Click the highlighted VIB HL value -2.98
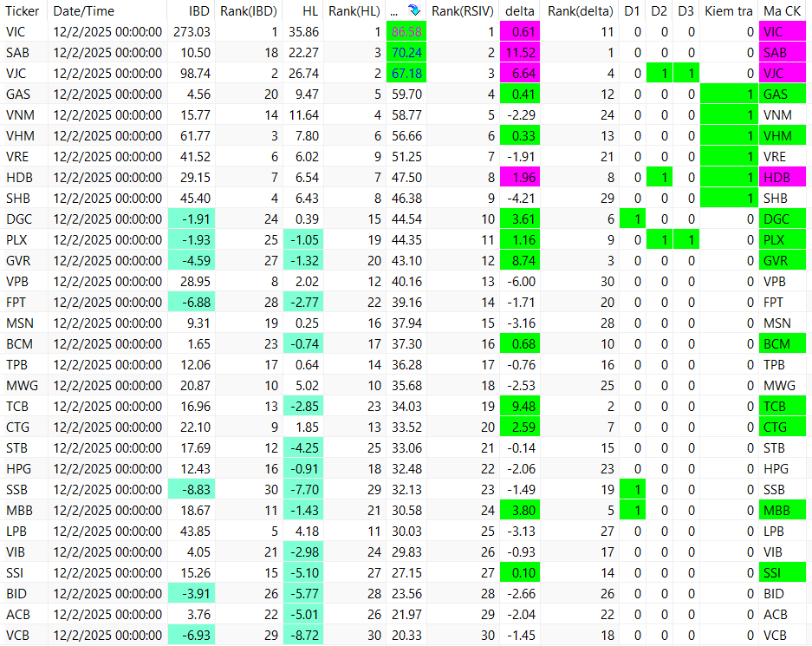812x646 pixels. click(303, 551)
